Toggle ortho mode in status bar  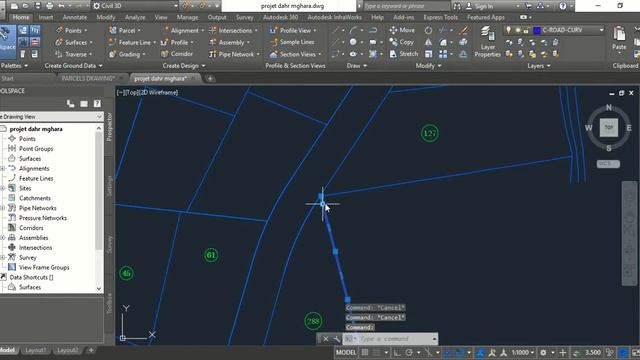pyautogui.click(x=397, y=352)
